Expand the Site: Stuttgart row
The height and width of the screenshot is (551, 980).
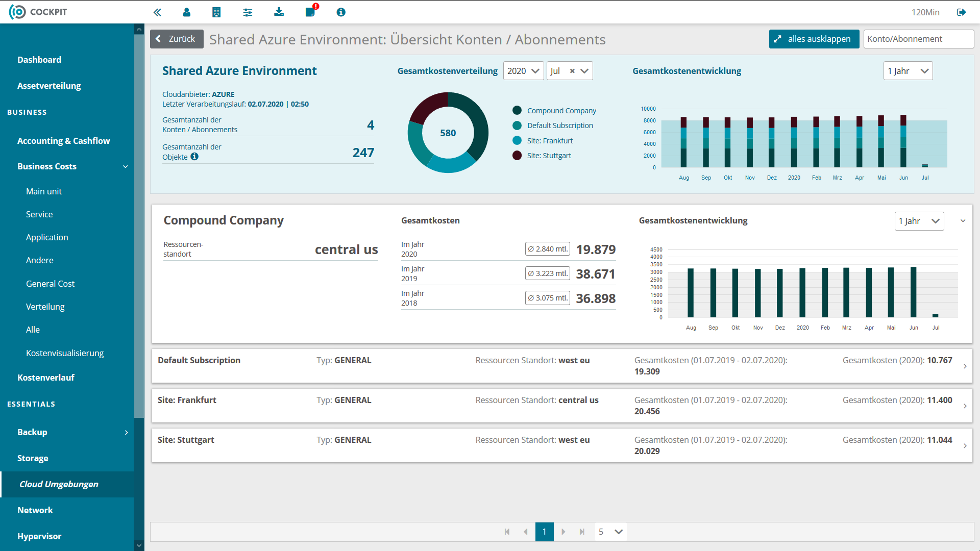point(965,446)
